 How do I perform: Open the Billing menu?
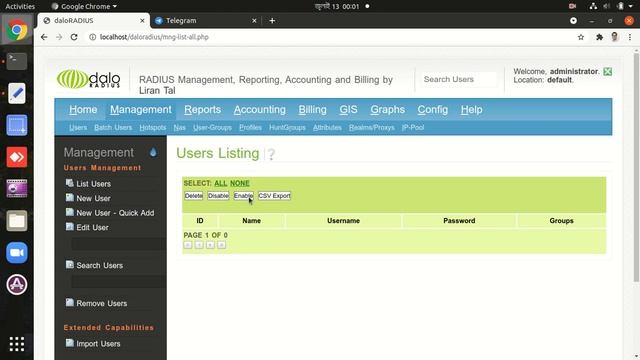(x=312, y=109)
